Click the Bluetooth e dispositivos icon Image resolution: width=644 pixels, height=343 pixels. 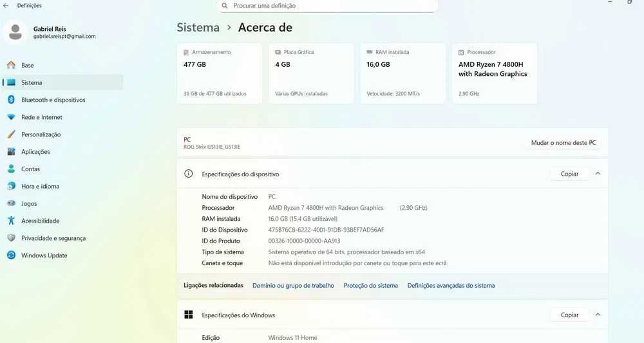(x=11, y=100)
